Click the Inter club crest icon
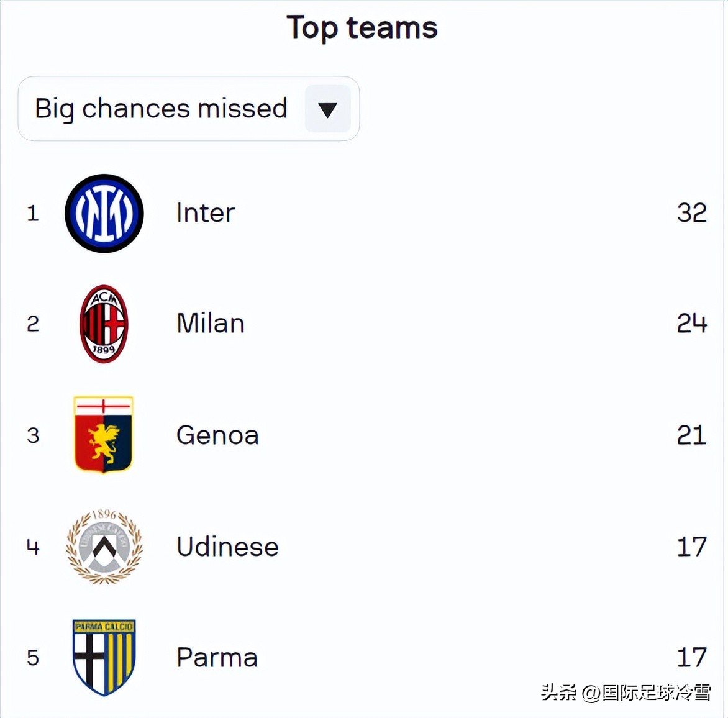The image size is (728, 718). pyautogui.click(x=104, y=213)
